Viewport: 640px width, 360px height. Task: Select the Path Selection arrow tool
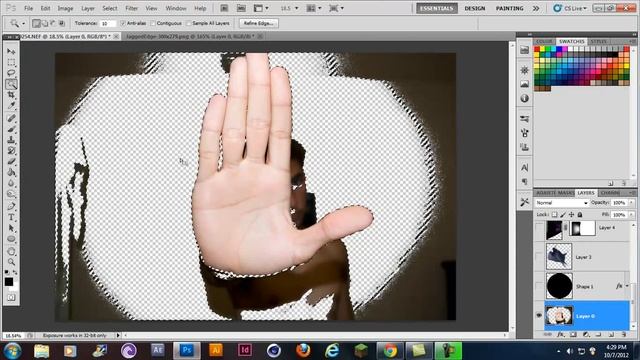(11, 228)
